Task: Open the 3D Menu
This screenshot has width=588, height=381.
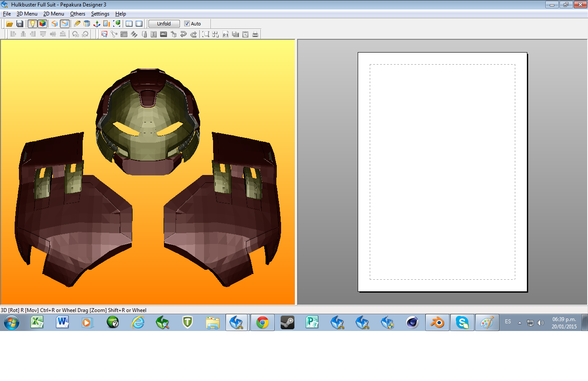Action: [27, 14]
